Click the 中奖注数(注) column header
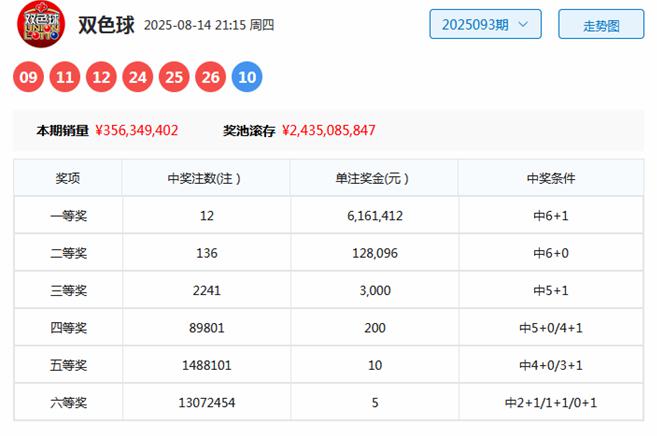The image size is (657, 436). (205, 178)
